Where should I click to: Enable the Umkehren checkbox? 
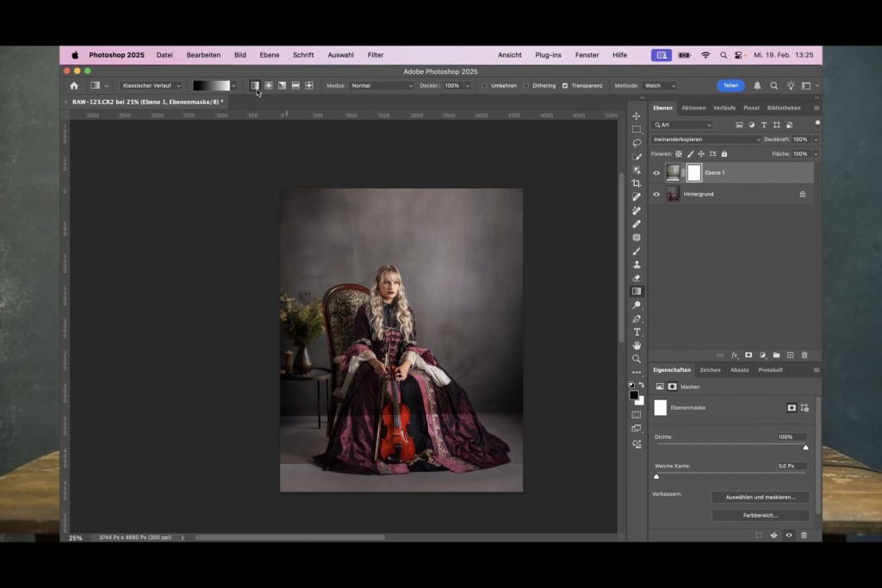(x=484, y=86)
